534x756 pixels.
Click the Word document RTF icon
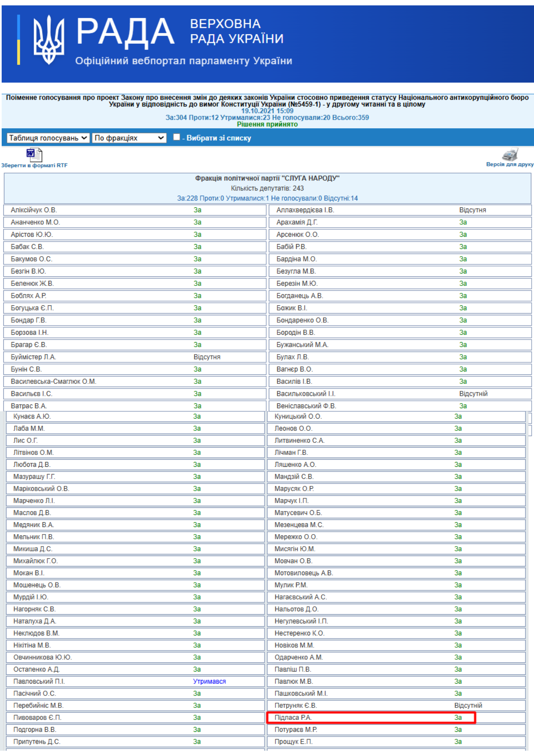click(x=34, y=155)
